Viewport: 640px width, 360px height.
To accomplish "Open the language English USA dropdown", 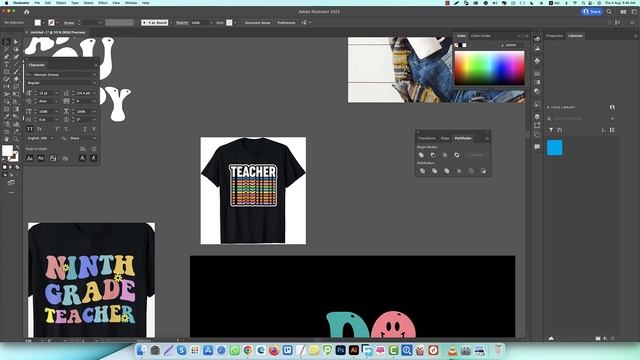I will 51,138.
